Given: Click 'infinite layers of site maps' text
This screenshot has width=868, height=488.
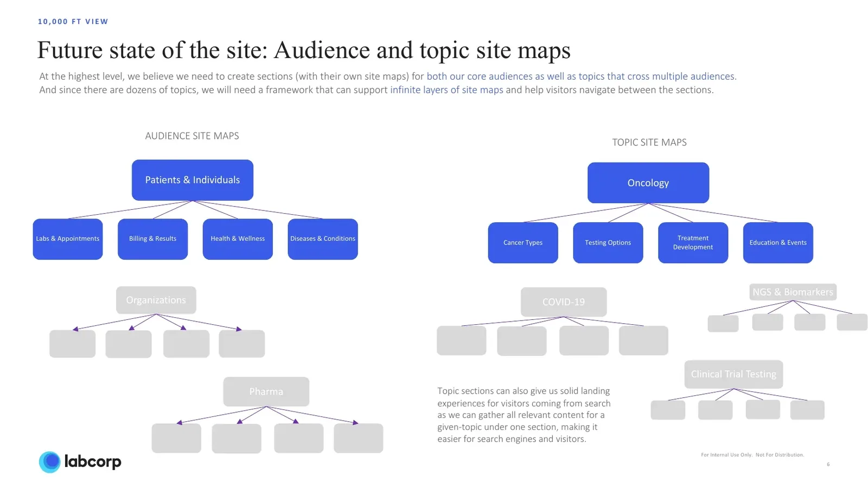Looking at the screenshot, I should pos(446,90).
